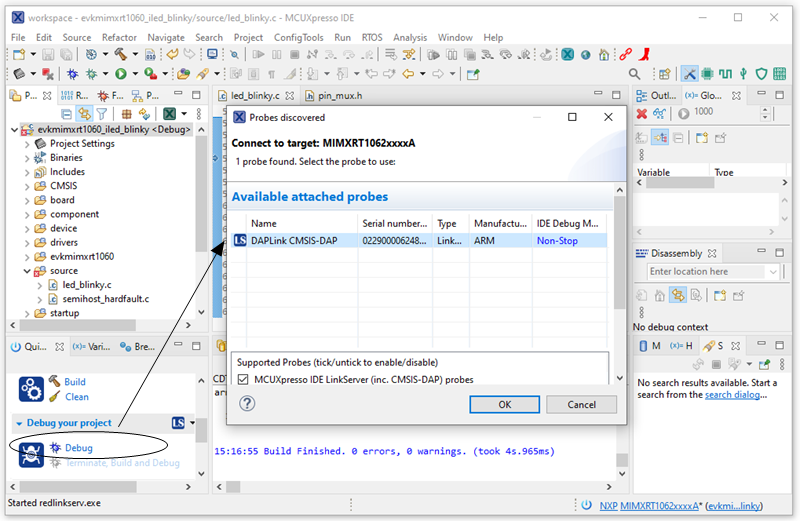The width and height of the screenshot is (800, 521).
Task: Click the Build hammer icon in toolbar
Action: pyautogui.click(x=120, y=55)
